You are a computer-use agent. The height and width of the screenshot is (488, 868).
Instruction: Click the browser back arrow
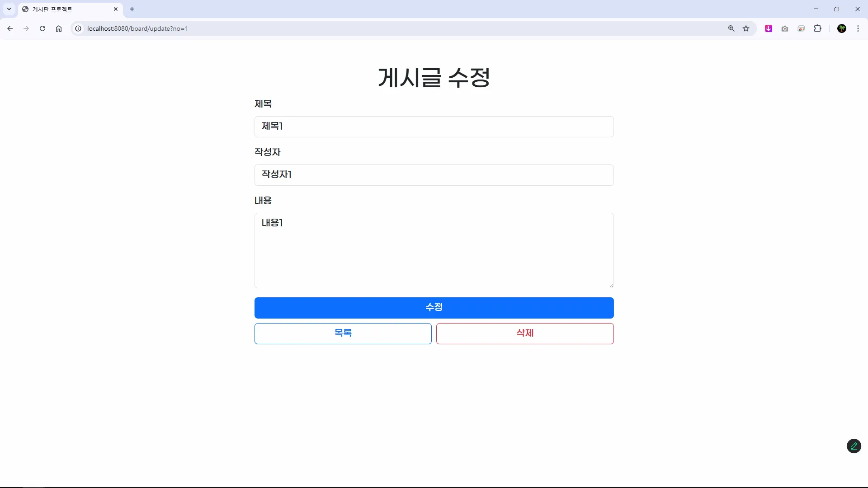click(10, 28)
